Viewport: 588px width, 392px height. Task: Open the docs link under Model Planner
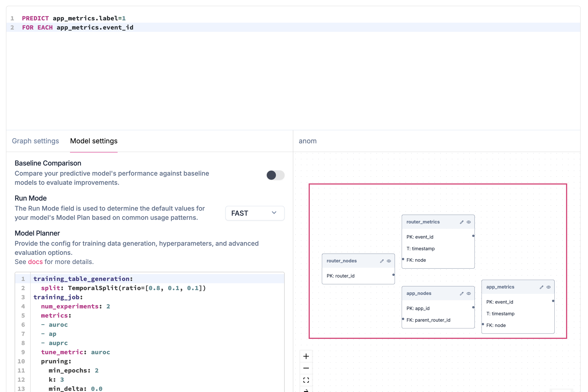(35, 262)
